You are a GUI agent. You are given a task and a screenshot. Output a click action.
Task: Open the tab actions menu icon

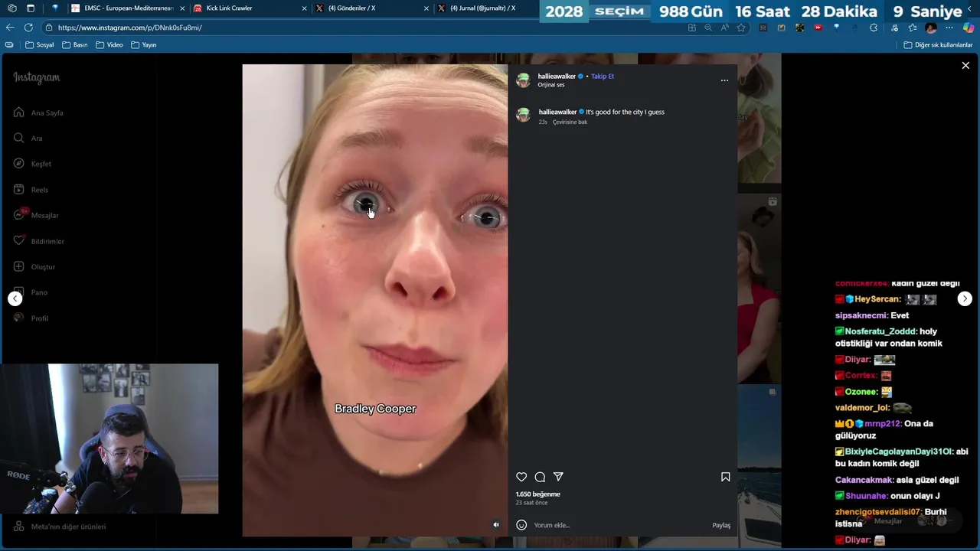(x=31, y=8)
